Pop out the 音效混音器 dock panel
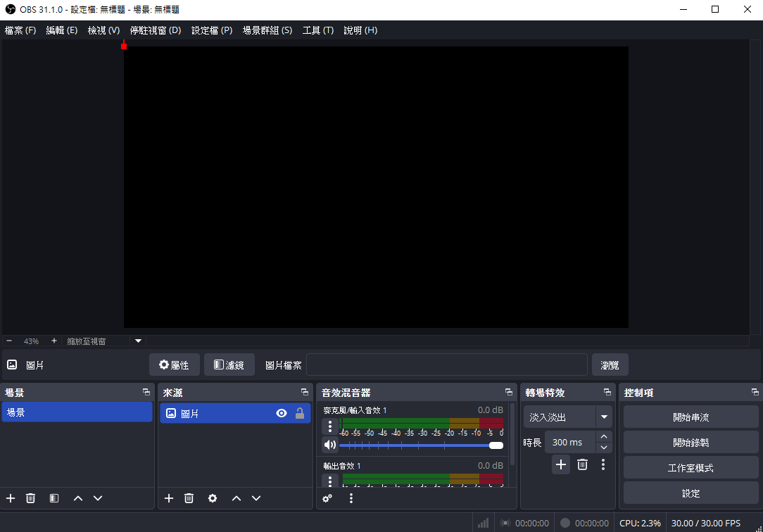Image resolution: width=763 pixels, height=532 pixels. [508, 392]
